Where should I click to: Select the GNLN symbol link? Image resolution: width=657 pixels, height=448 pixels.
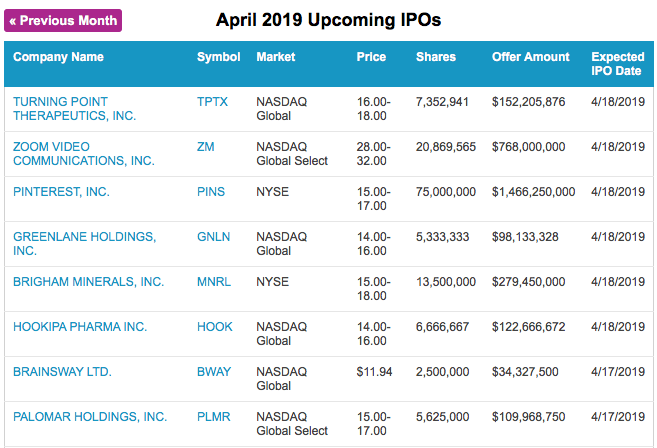tap(213, 237)
